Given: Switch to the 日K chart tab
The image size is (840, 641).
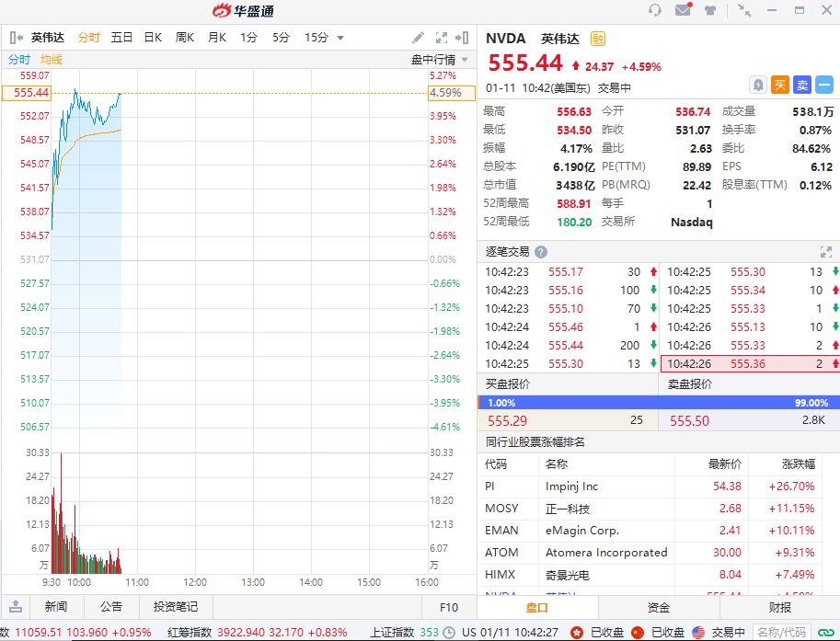Looking at the screenshot, I should (x=152, y=38).
